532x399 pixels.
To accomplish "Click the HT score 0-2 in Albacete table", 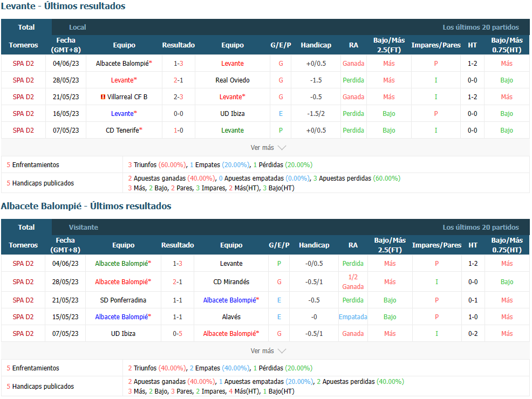I will point(473,334).
